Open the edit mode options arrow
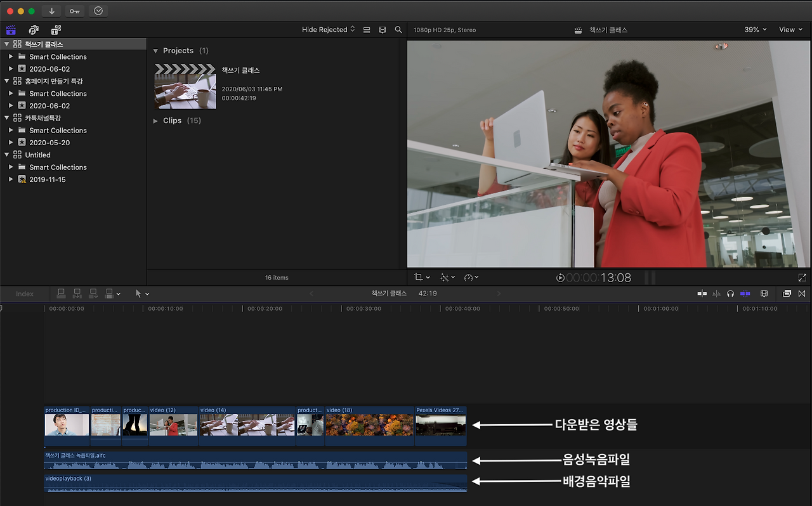Viewport: 812px width, 506px height. [x=118, y=294]
